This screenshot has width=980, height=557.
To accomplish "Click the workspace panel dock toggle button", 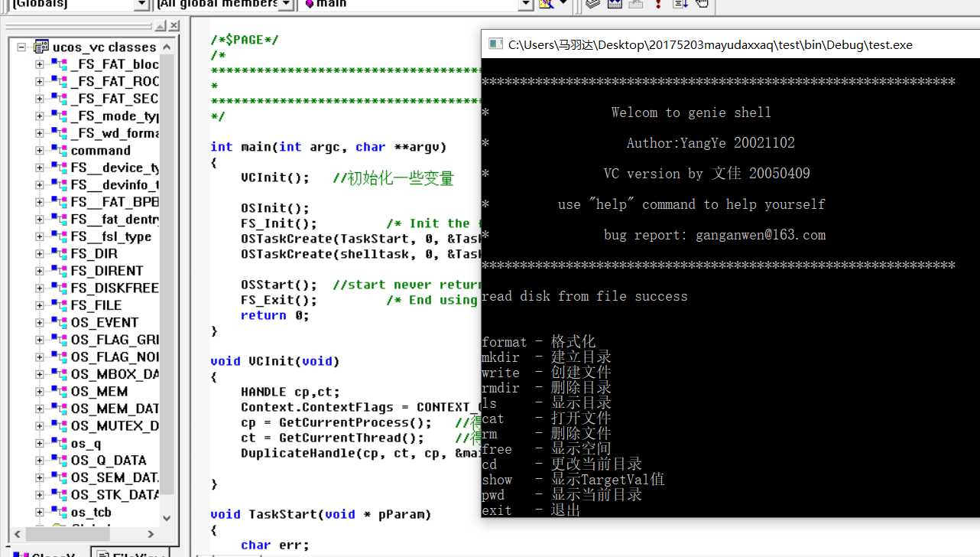I will click(161, 25).
